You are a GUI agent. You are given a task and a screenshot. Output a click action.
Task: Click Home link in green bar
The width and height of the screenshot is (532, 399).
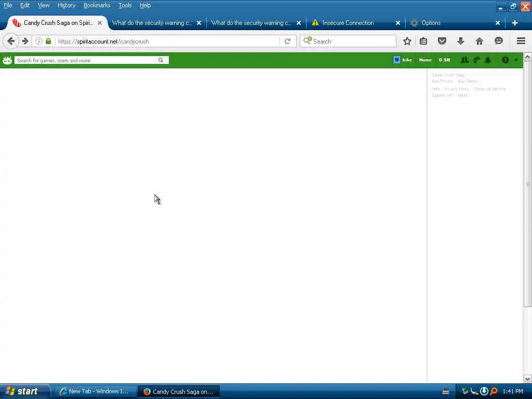425,60
